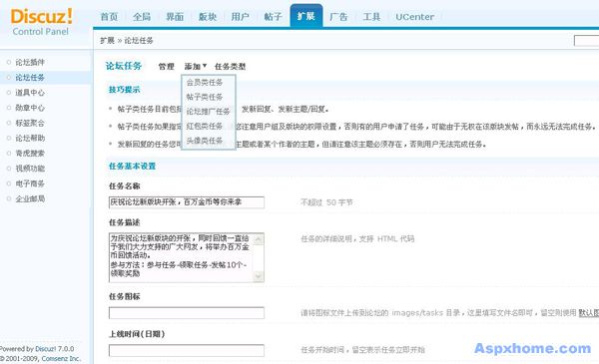Click the 管理 submenu link

pos(166,67)
